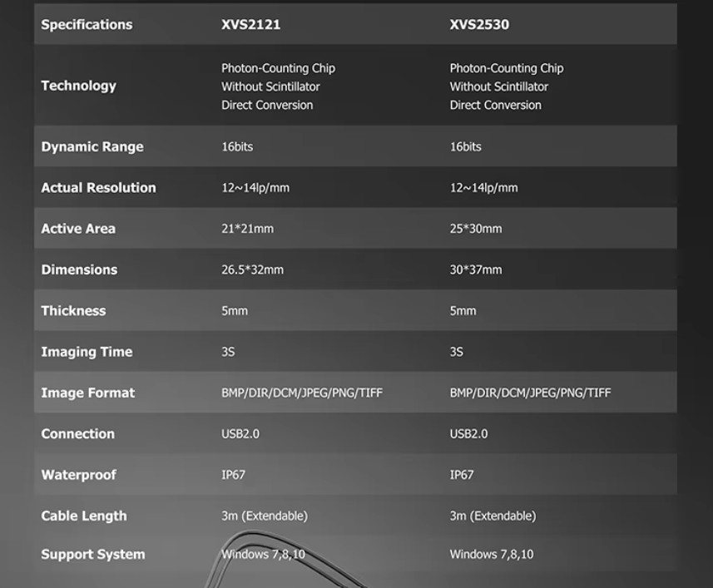The width and height of the screenshot is (713, 588).
Task: Click the Technology row label
Action: [79, 86]
